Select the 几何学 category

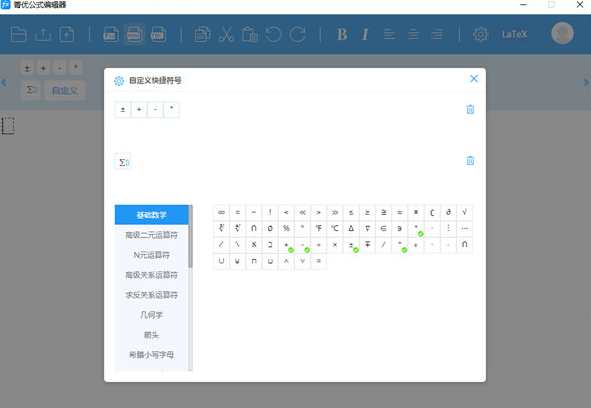(x=152, y=315)
